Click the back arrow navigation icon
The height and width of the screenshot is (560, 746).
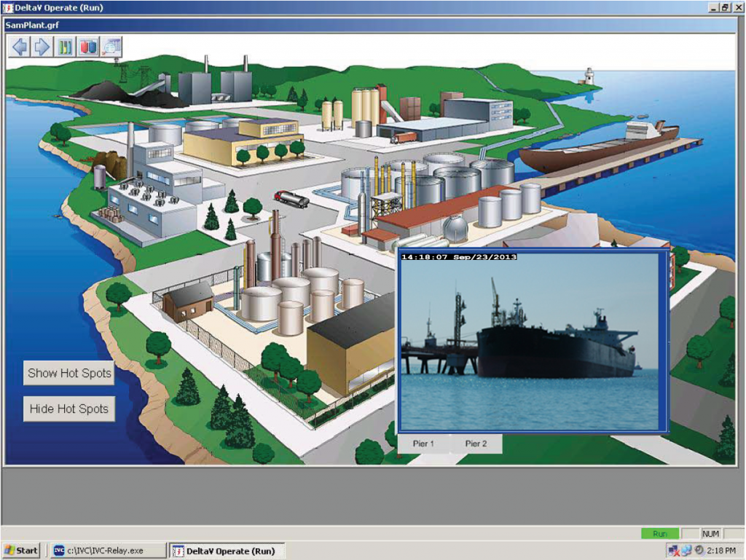(x=20, y=47)
